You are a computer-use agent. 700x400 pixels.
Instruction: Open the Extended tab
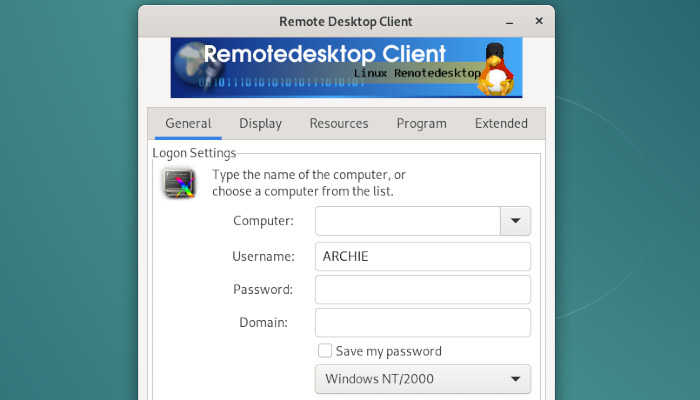coord(501,123)
